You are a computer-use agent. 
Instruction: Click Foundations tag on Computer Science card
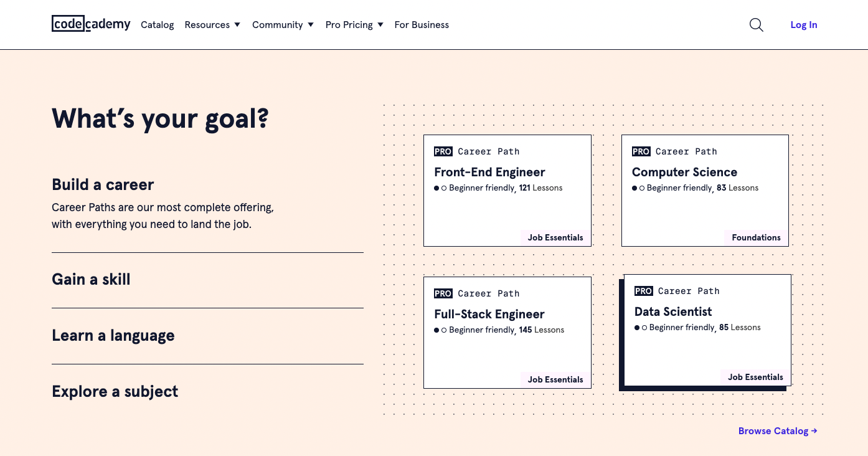coord(756,237)
